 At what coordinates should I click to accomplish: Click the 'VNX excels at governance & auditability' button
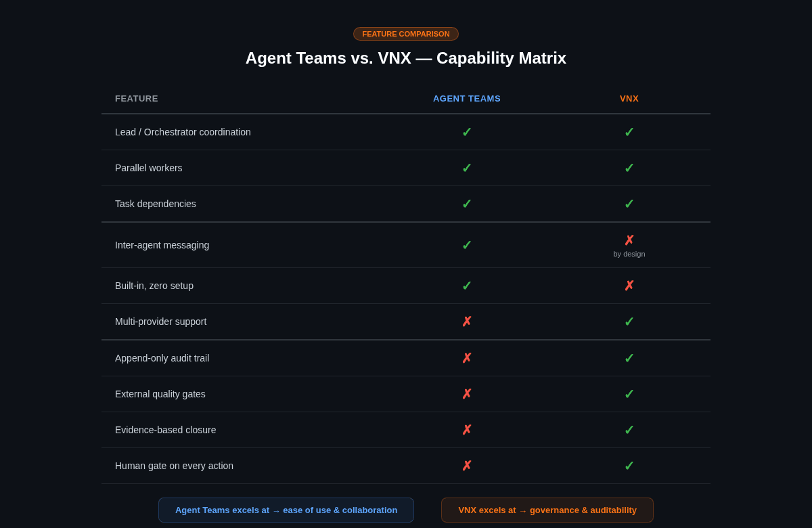547,510
